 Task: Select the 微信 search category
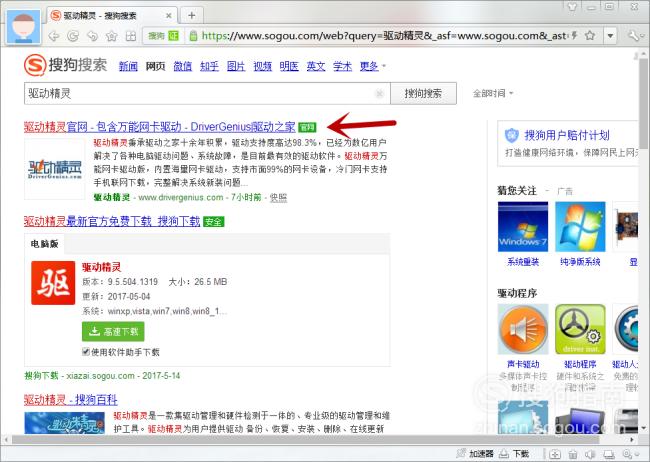pos(182,66)
